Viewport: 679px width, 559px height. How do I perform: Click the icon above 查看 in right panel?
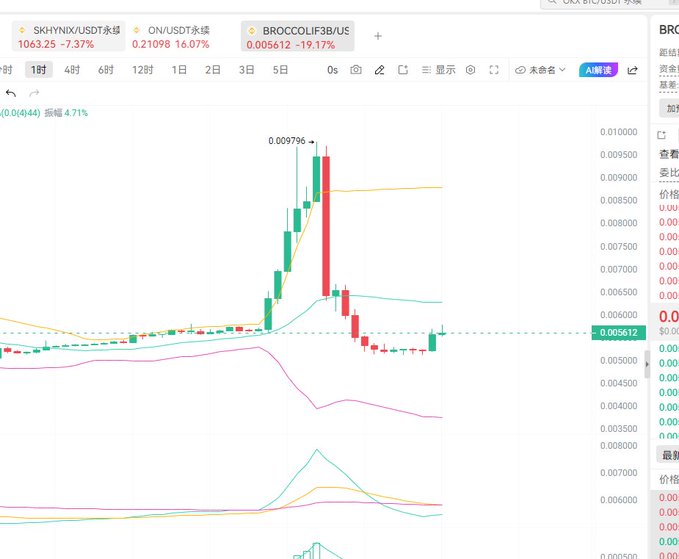[661, 136]
